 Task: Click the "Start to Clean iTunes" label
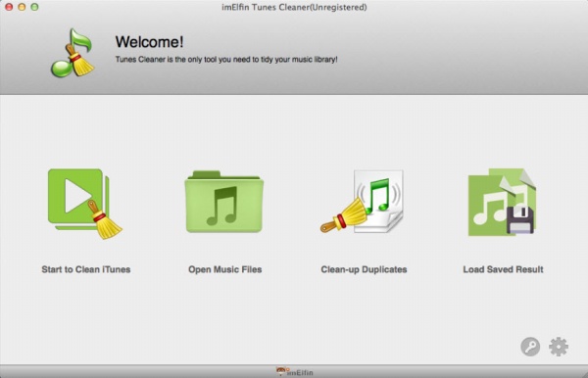[x=86, y=269]
